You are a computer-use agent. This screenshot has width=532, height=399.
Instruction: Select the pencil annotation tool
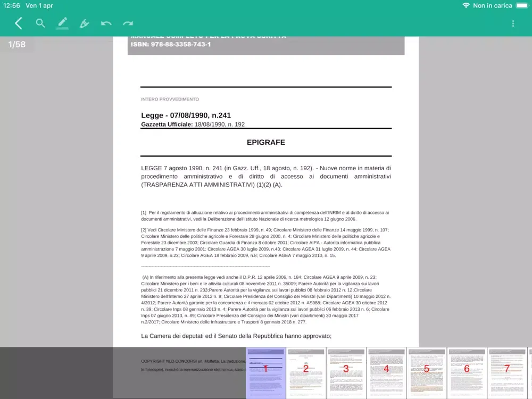coord(62,23)
